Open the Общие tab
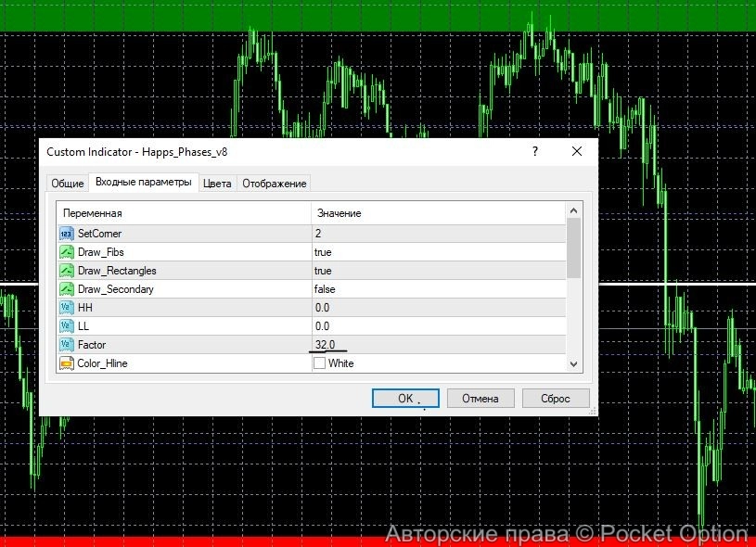The height and width of the screenshot is (547, 756). click(x=67, y=184)
